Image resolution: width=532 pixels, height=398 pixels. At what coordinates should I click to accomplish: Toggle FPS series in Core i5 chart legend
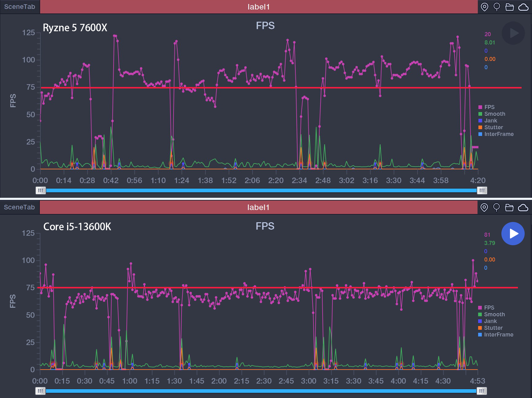[x=486, y=307]
